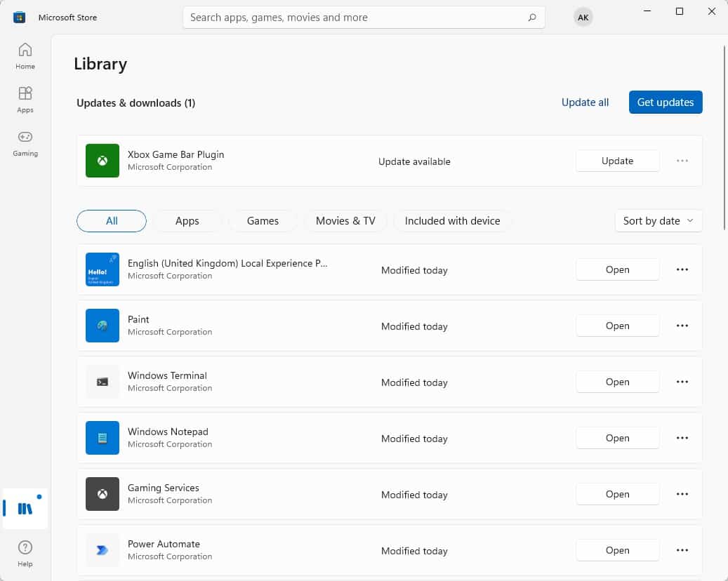Open more options for Xbox Game Bar Plugin
Viewport: 728px width, 581px height.
pyautogui.click(x=682, y=161)
